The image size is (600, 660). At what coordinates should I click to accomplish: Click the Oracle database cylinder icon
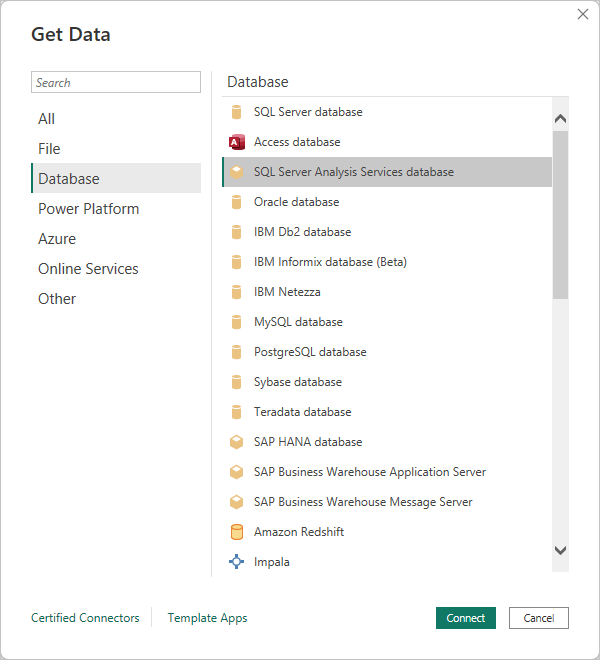(237, 202)
